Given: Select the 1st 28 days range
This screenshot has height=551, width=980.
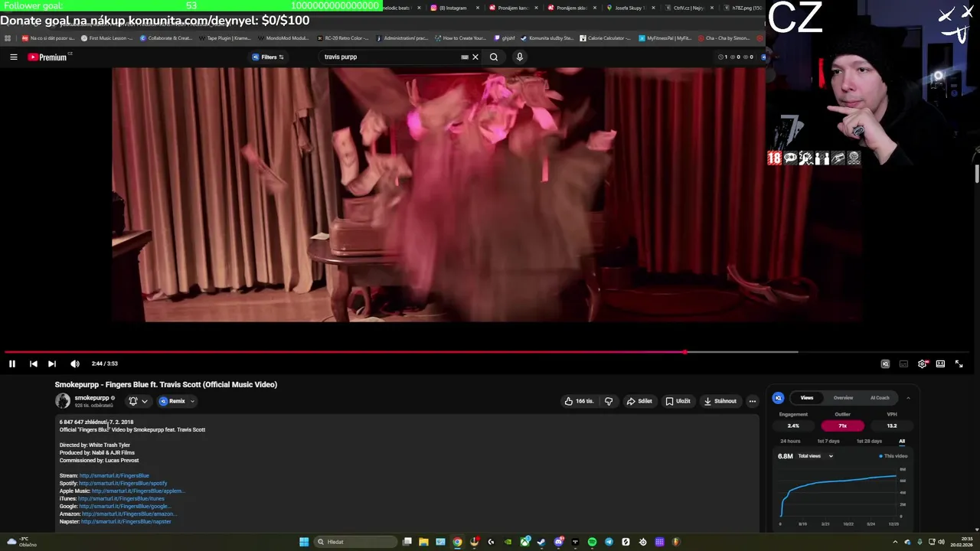Looking at the screenshot, I should coord(869,441).
